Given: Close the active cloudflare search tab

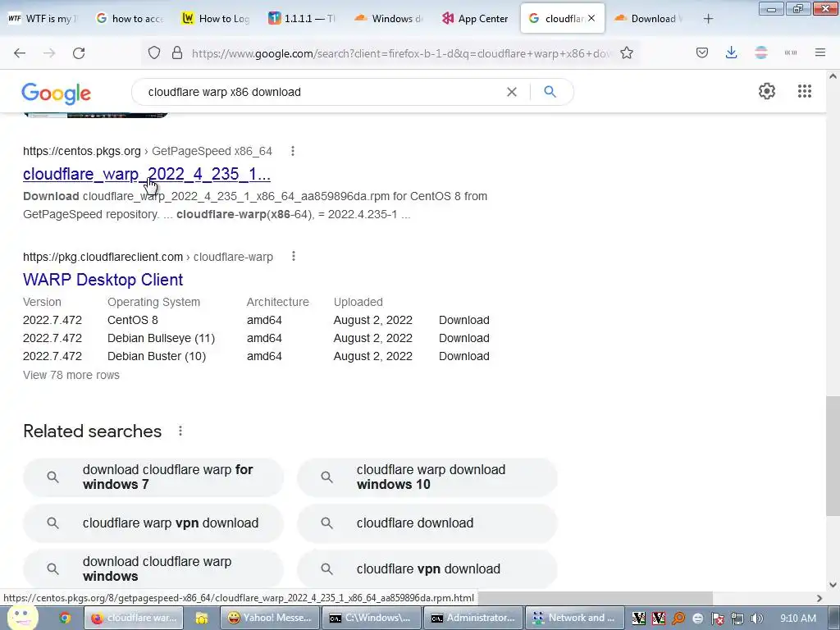Looking at the screenshot, I should (x=591, y=18).
